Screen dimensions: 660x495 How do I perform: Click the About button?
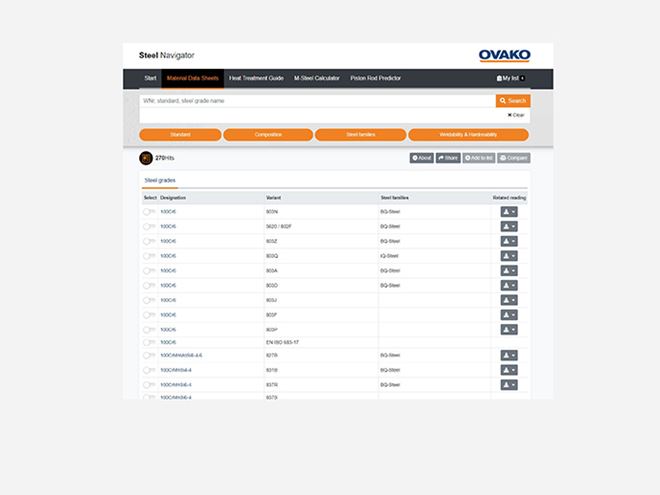tap(421, 158)
